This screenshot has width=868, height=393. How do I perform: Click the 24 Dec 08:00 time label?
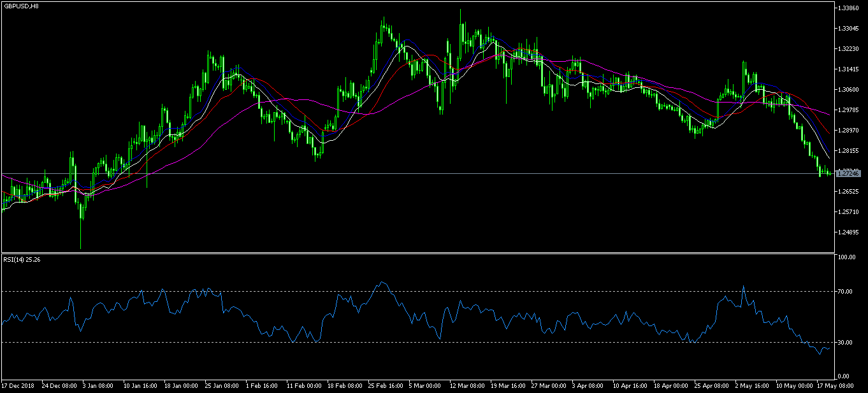[x=59, y=386]
